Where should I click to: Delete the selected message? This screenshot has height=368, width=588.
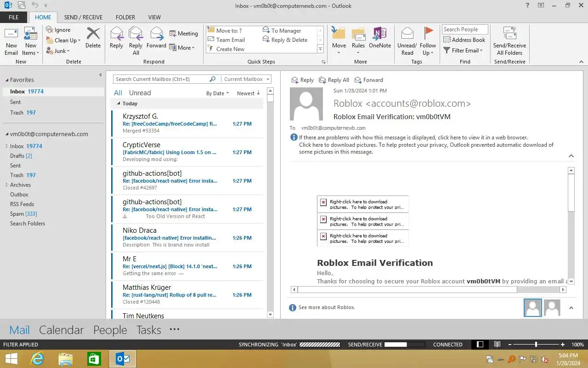(x=93, y=38)
